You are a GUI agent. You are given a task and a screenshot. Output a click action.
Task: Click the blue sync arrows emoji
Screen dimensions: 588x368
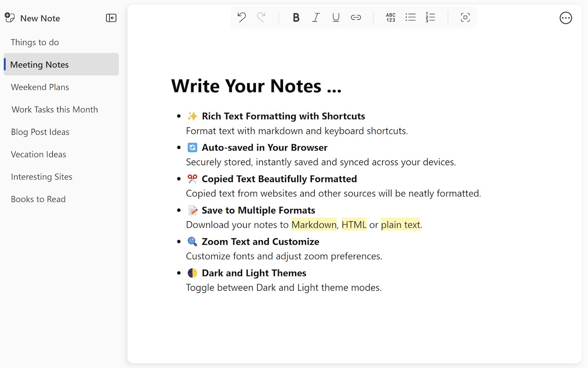point(192,147)
